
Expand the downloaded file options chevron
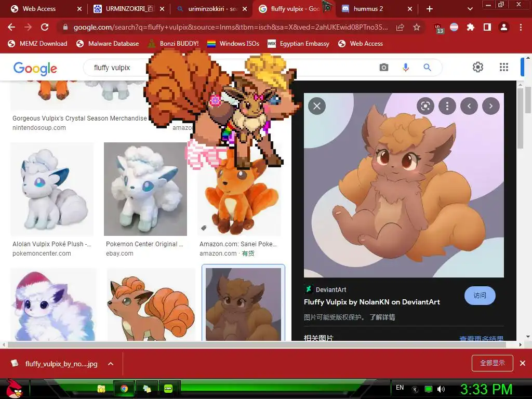click(111, 364)
